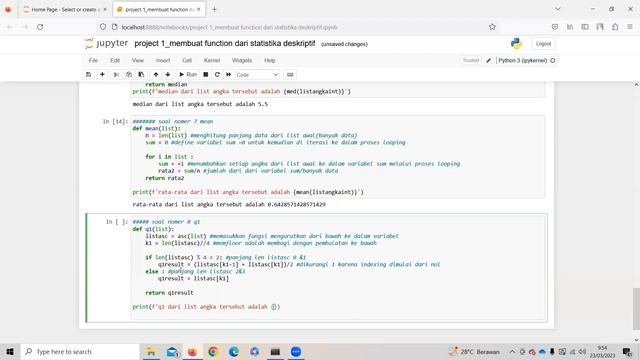Open the Firefox application hamburger menu

[630, 27]
